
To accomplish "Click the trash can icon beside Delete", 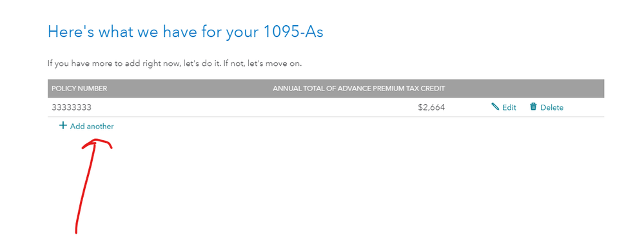I will click(534, 107).
